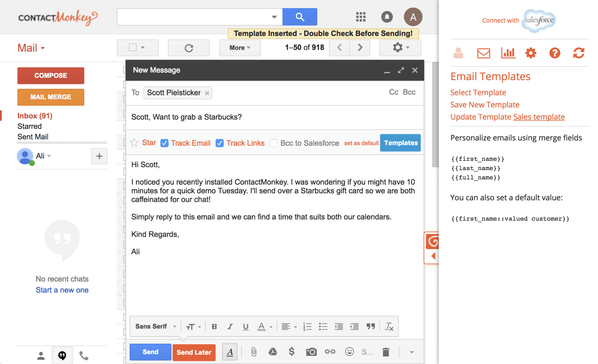
Task: Open the notifications bell icon
Action: coord(387,17)
